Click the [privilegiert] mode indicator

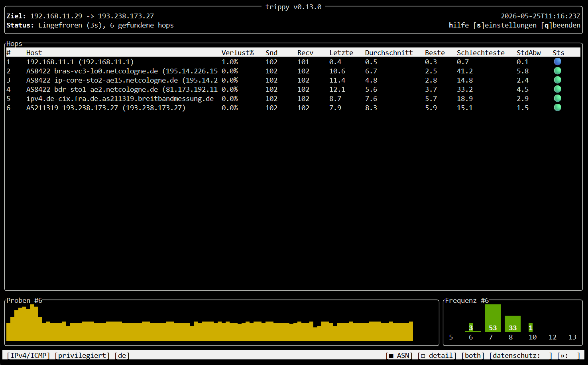click(82, 355)
